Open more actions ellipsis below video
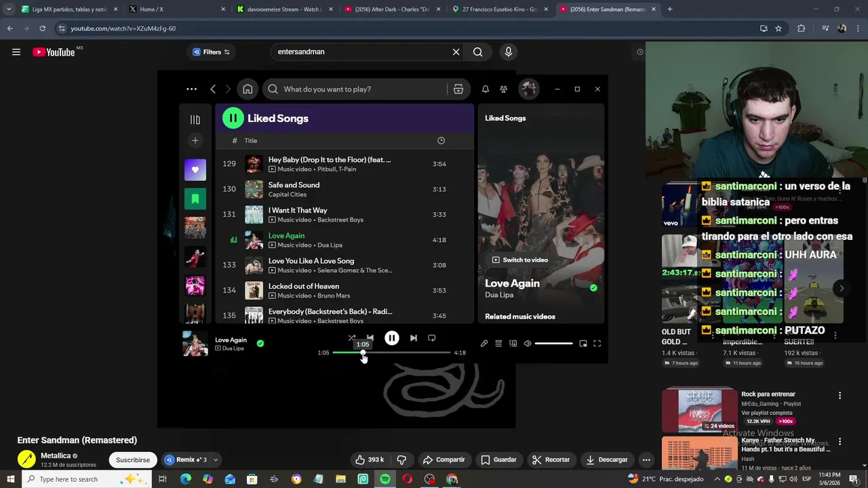 click(x=646, y=460)
